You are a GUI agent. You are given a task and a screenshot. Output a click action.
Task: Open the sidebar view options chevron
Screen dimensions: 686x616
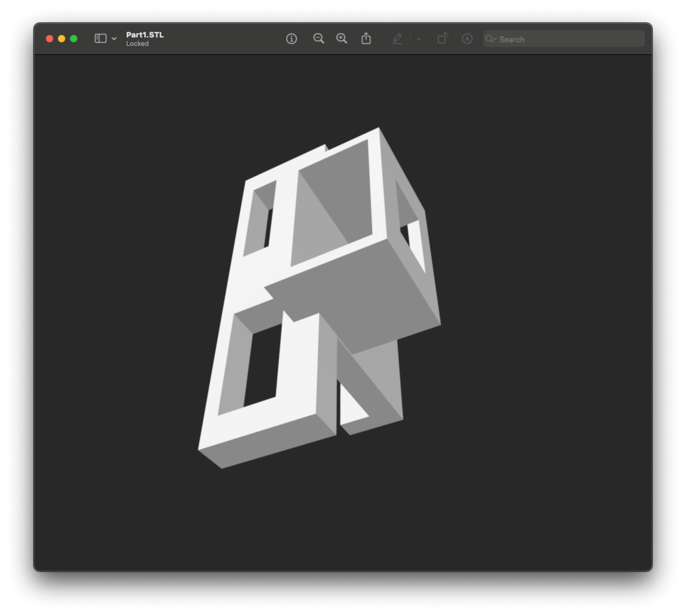point(114,39)
